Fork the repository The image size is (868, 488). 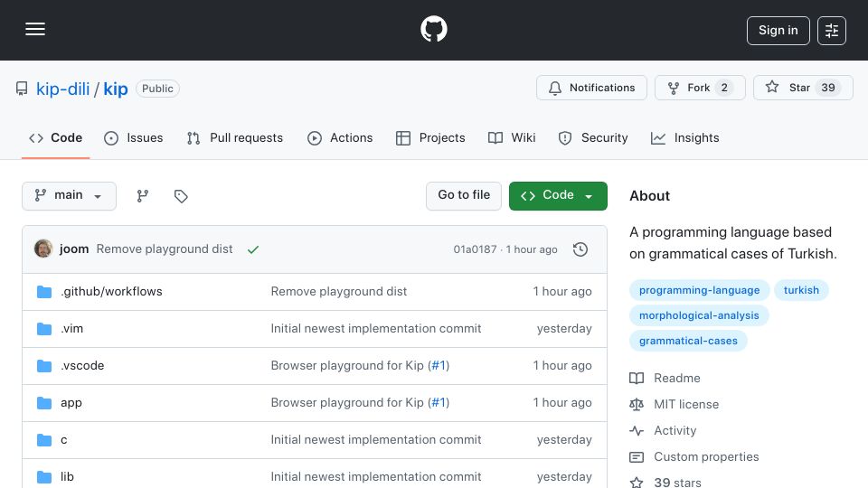(x=700, y=88)
